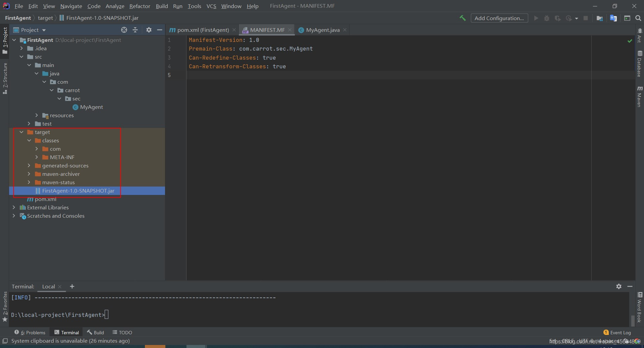644x348 pixels.
Task: Open the Build tool window
Action: point(95,332)
